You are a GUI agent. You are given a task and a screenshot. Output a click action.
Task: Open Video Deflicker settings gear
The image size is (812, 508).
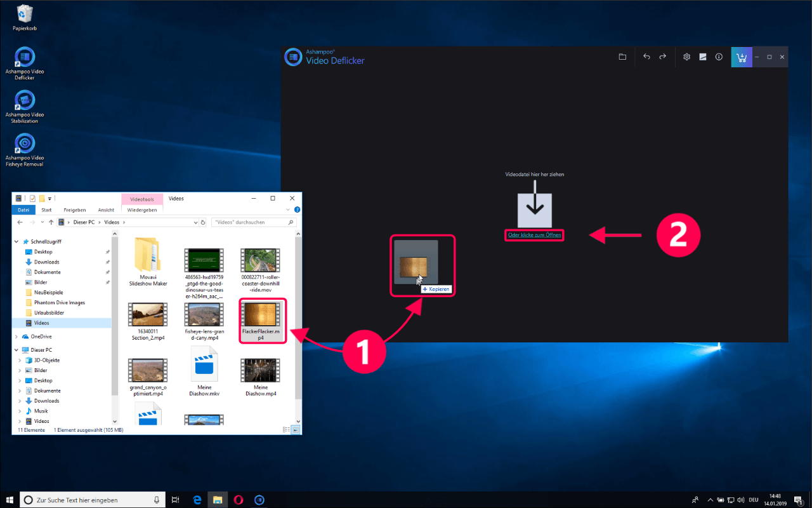coord(686,57)
